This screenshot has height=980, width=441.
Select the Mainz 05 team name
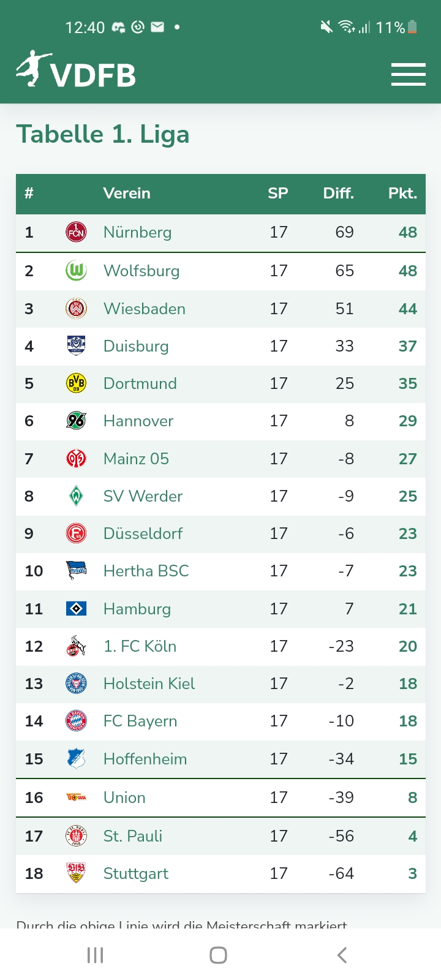pos(136,459)
